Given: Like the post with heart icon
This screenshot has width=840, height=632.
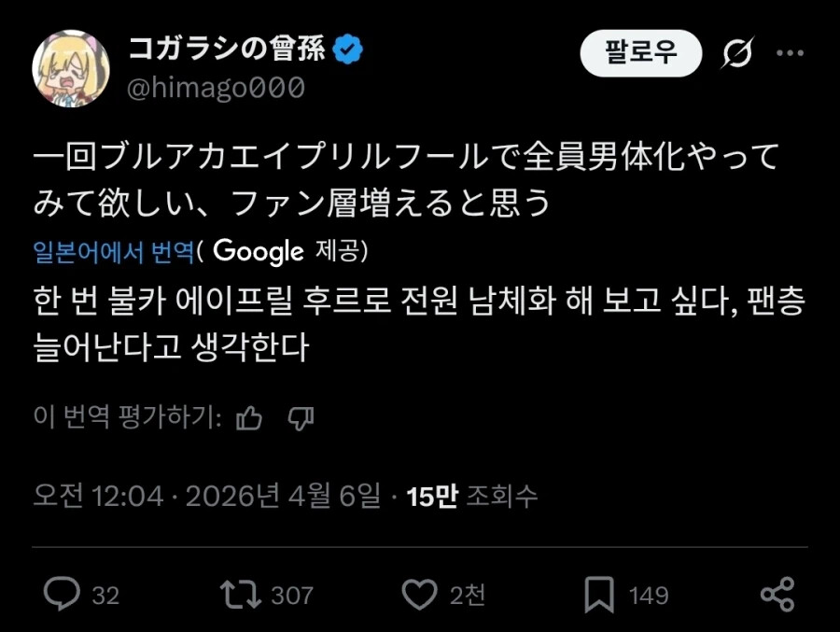Looking at the screenshot, I should point(420,594).
